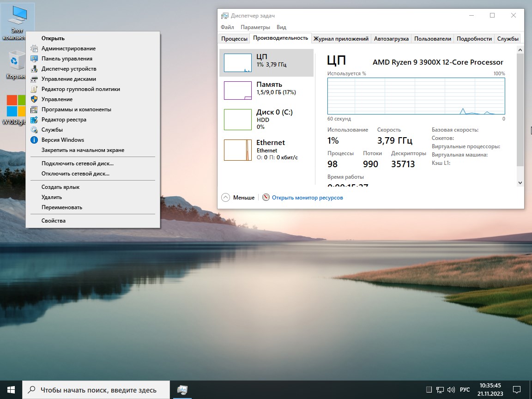Choose Подключить сетевой диск
532x399 pixels.
tap(93, 163)
